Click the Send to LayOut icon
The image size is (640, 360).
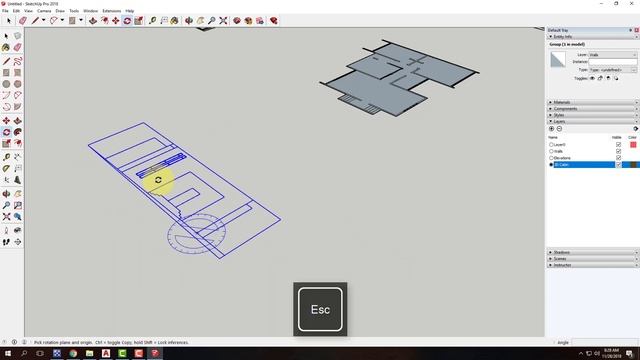click(260, 20)
